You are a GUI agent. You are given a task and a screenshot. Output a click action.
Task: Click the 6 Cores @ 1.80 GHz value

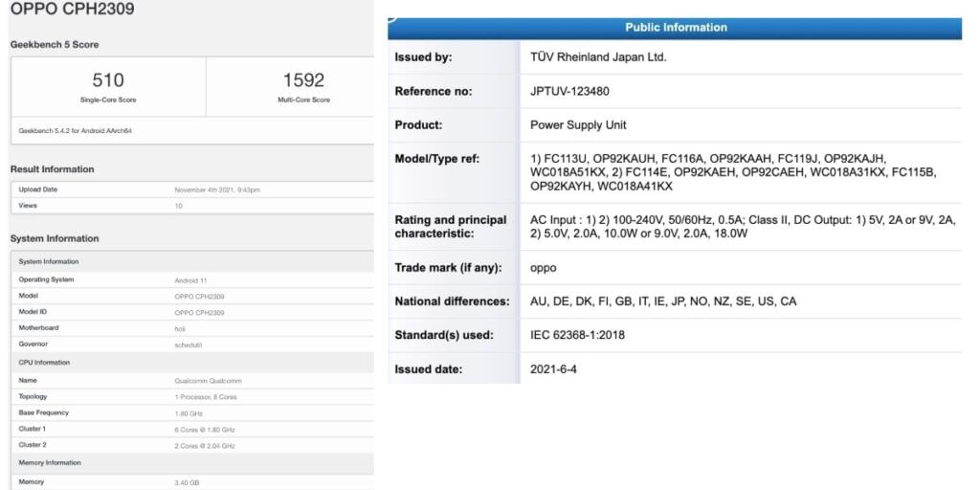(205, 430)
